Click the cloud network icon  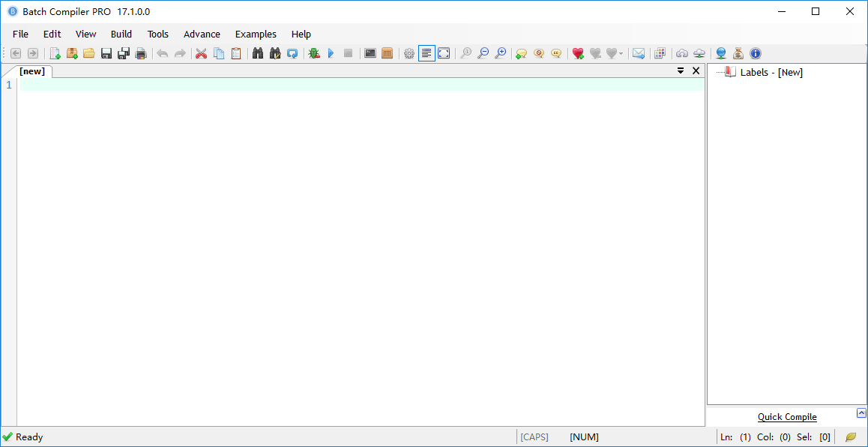click(x=699, y=54)
